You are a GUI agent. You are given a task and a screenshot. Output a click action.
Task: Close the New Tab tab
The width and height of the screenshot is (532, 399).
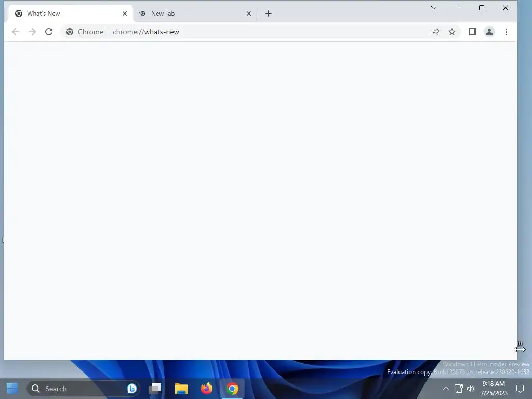(249, 14)
